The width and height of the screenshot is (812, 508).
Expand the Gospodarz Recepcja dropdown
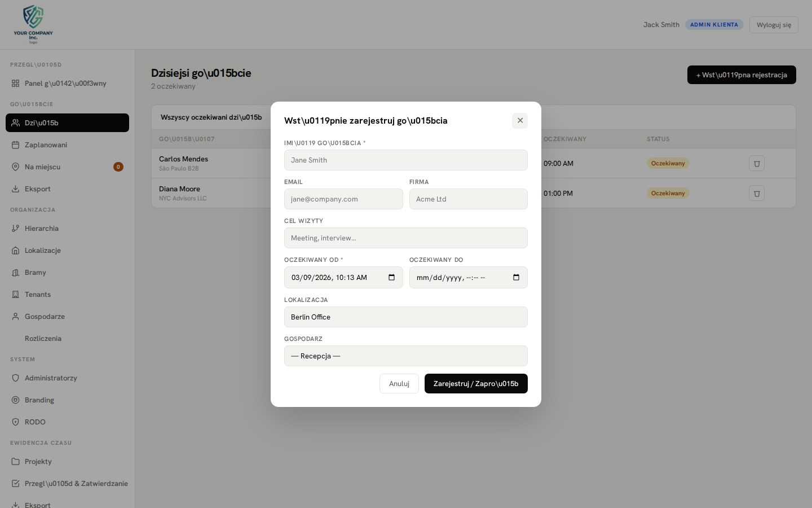(405, 356)
